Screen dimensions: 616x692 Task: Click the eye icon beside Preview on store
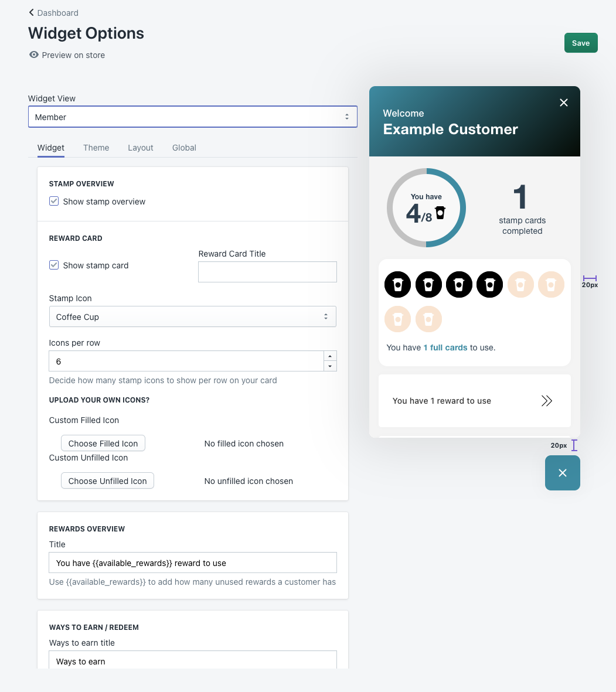click(x=34, y=54)
